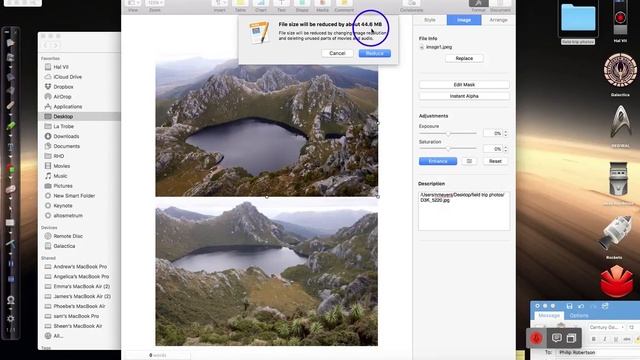Viewport: 640px width, 360px height.
Task: Toggle the Format inspector button
Action: (478, 5)
